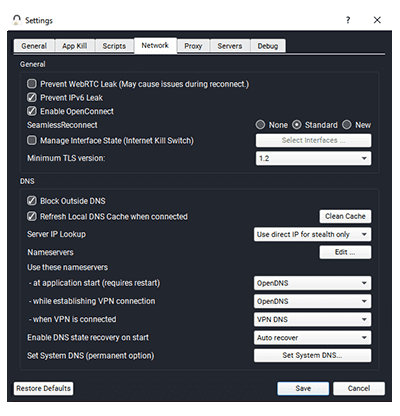Click the Clean Cache button
Image resolution: width=400 pixels, height=416 pixels.
[x=345, y=216]
